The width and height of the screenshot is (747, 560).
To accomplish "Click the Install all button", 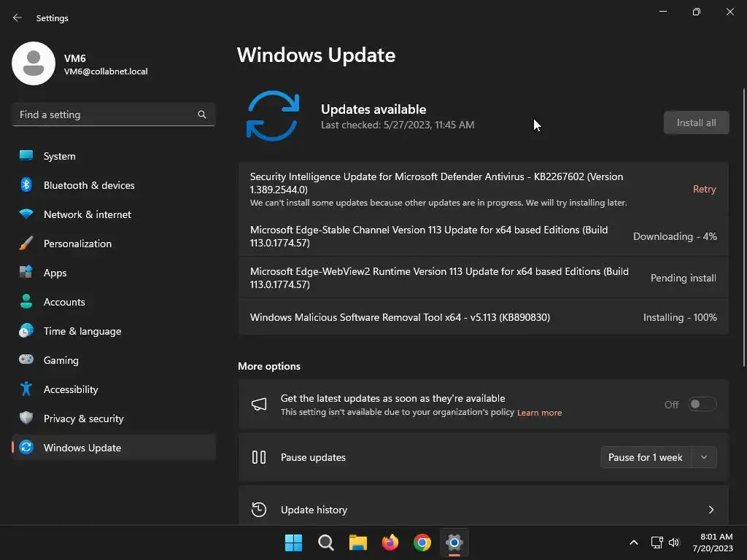I will click(x=696, y=122).
